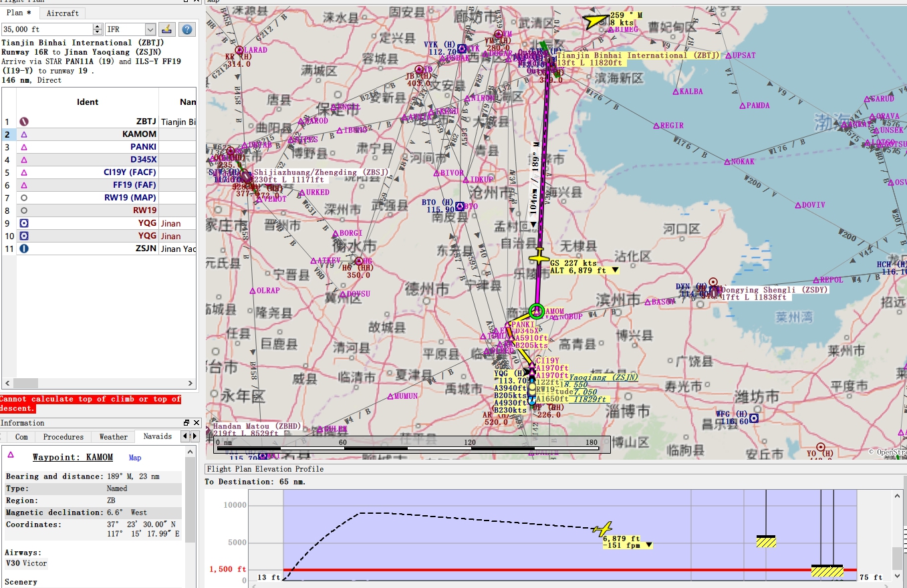Click the Tianjin Binhai International label on map
Screen dimensions: 907x588
pyautogui.click(x=638, y=55)
